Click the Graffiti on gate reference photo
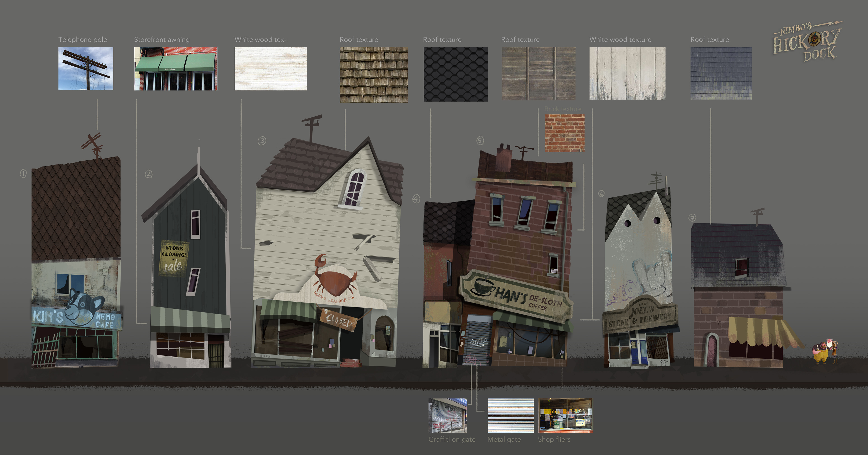 tap(447, 416)
